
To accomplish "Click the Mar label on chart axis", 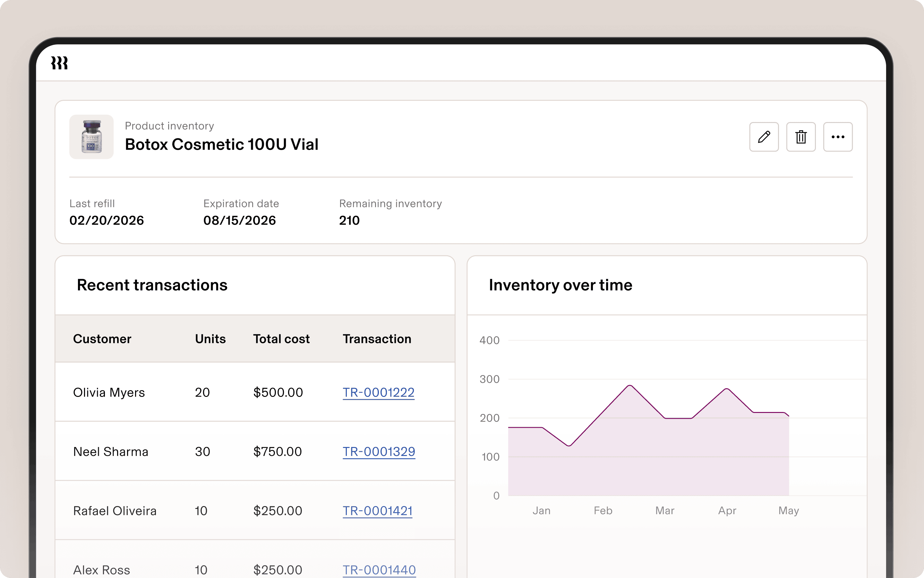I will point(665,511).
